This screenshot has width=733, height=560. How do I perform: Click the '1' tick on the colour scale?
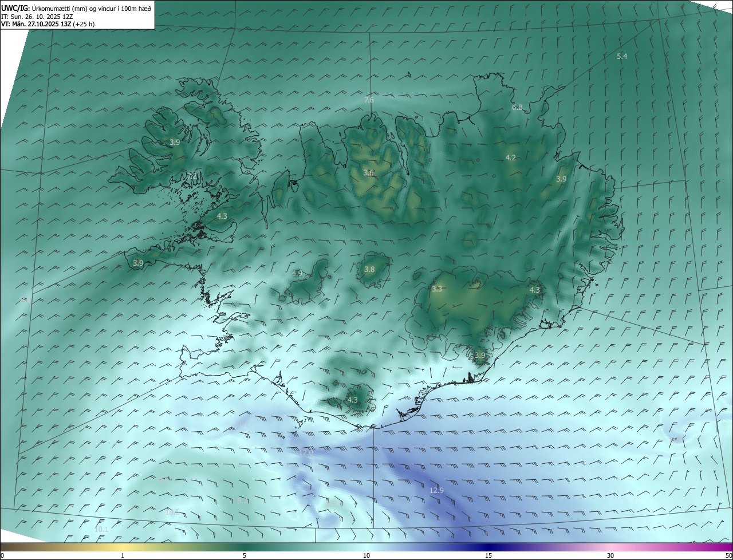pyautogui.click(x=123, y=555)
